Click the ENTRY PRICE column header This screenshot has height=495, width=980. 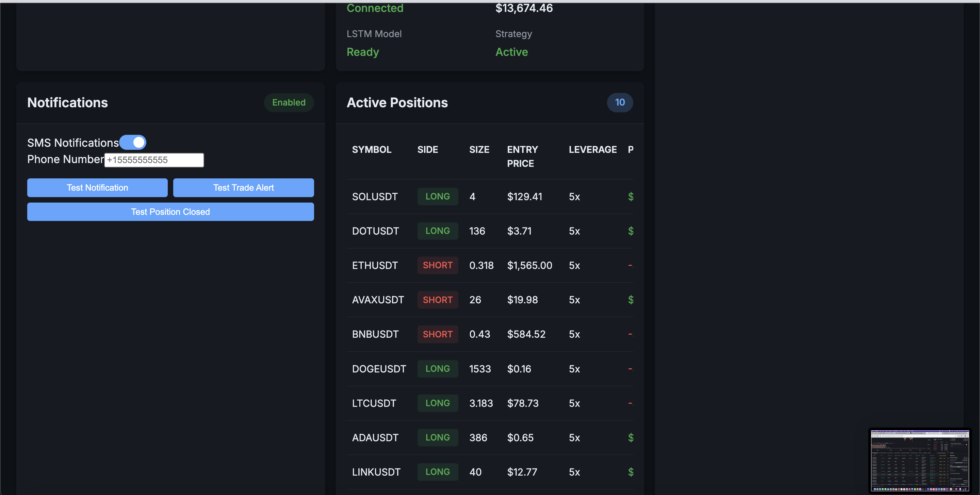522,156
